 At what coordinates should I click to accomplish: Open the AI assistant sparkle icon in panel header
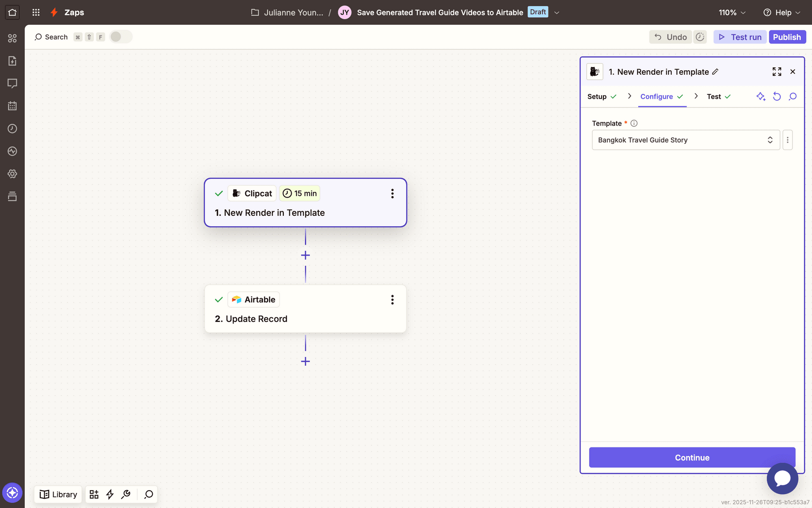[x=761, y=96]
